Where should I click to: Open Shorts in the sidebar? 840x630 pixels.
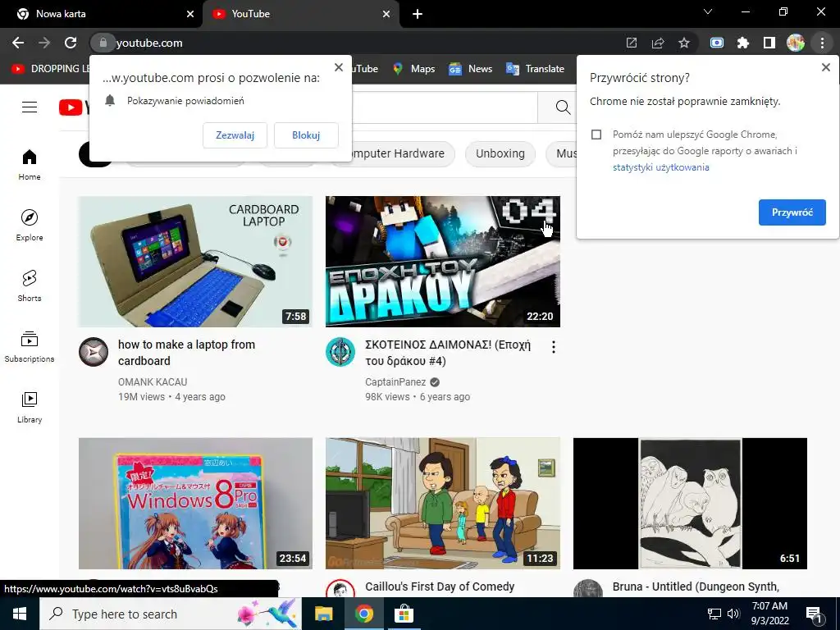30,285
